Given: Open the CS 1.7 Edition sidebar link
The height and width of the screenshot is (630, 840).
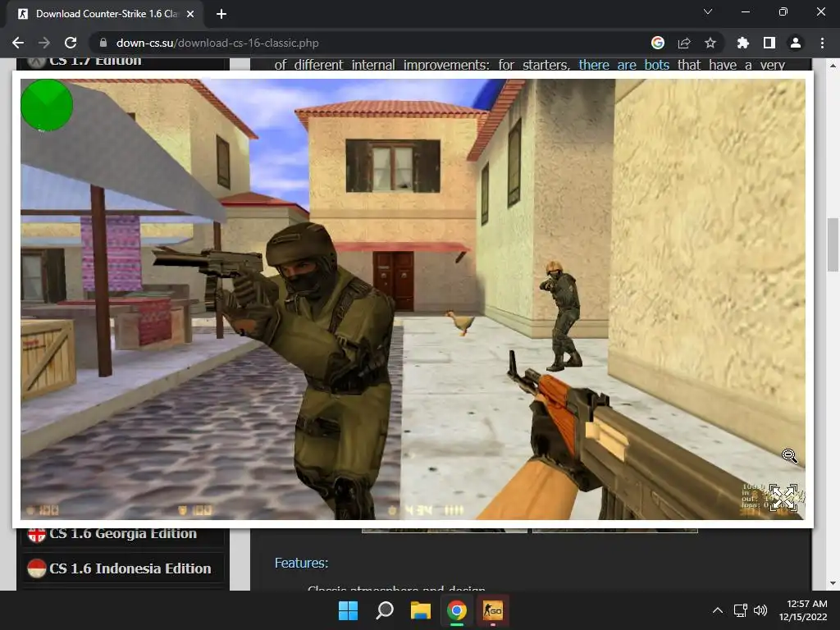Looking at the screenshot, I should click(95, 62).
